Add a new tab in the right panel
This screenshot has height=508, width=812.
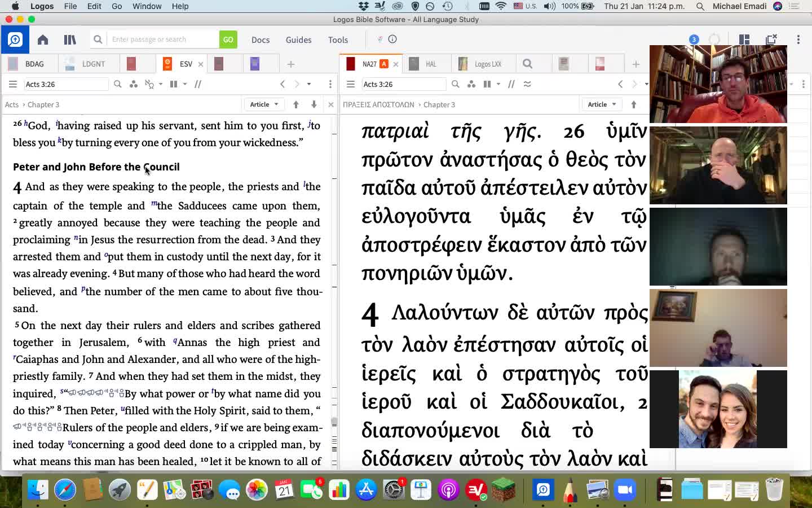636,64
